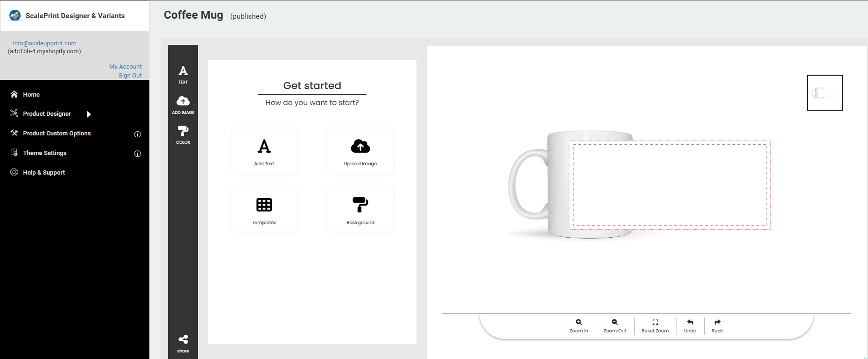Click the Theme Settings page icon
Image resolution: width=868 pixels, height=359 pixels.
pyautogui.click(x=14, y=152)
